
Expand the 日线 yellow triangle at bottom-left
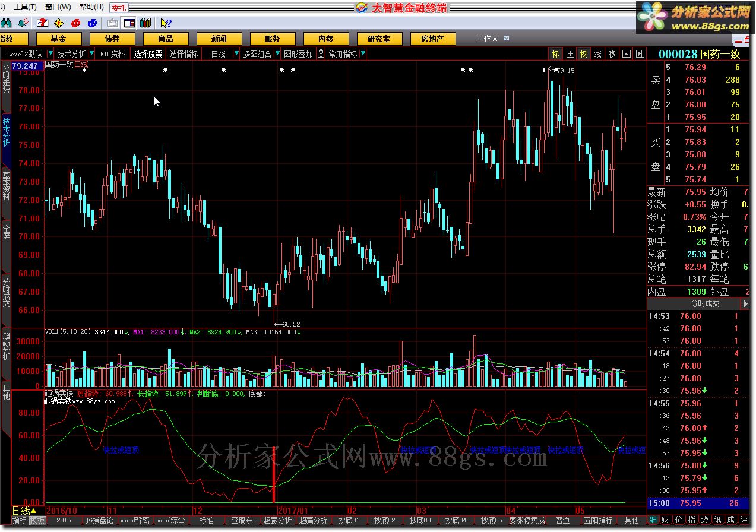[34, 511]
